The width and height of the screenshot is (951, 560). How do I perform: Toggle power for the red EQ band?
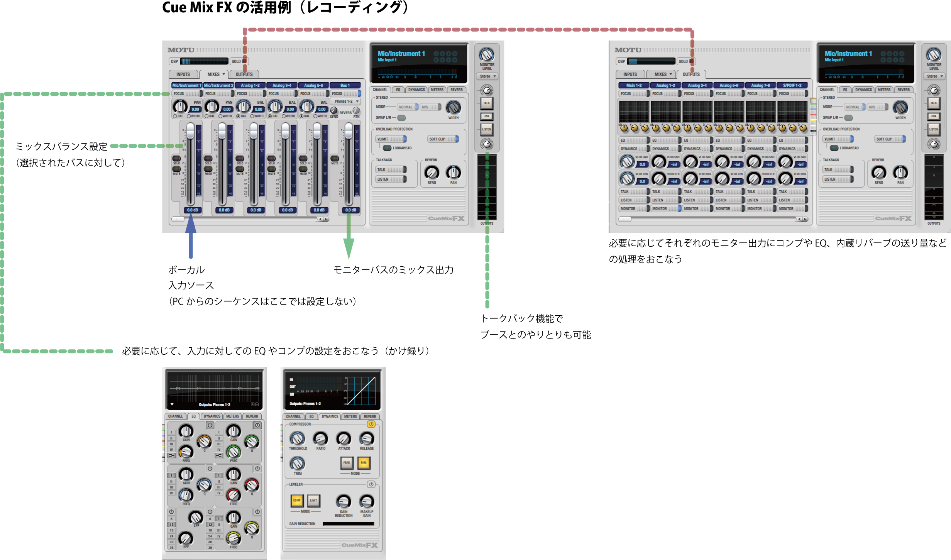[257, 468]
